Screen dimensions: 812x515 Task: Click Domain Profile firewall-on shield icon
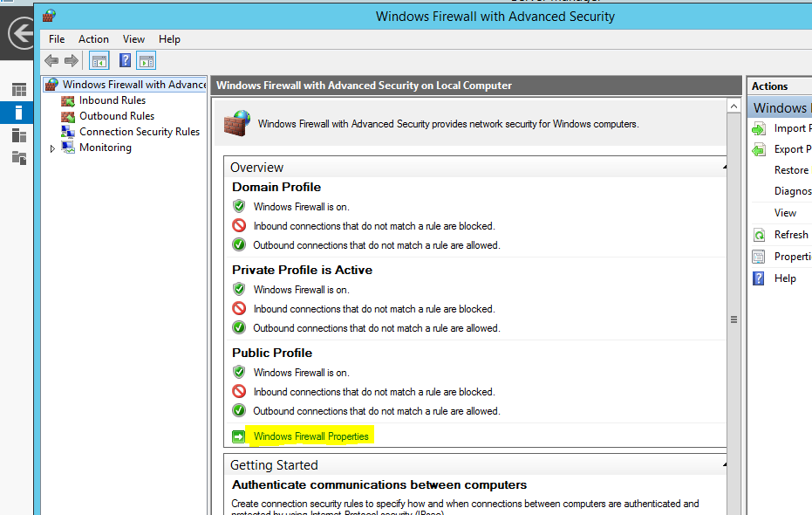tap(239, 206)
